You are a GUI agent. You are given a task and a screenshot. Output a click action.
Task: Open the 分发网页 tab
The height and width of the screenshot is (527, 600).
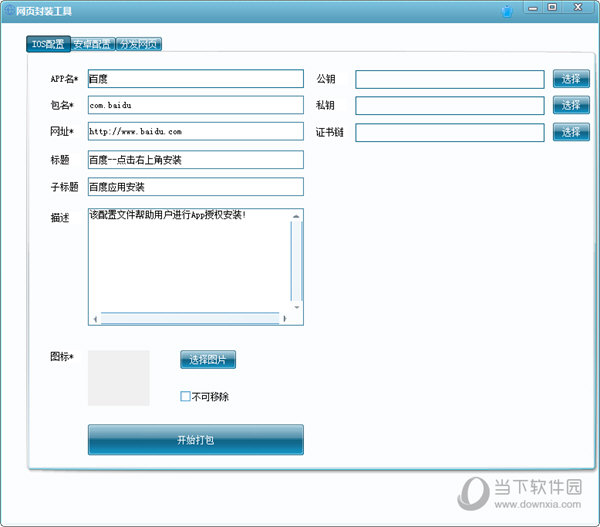139,44
